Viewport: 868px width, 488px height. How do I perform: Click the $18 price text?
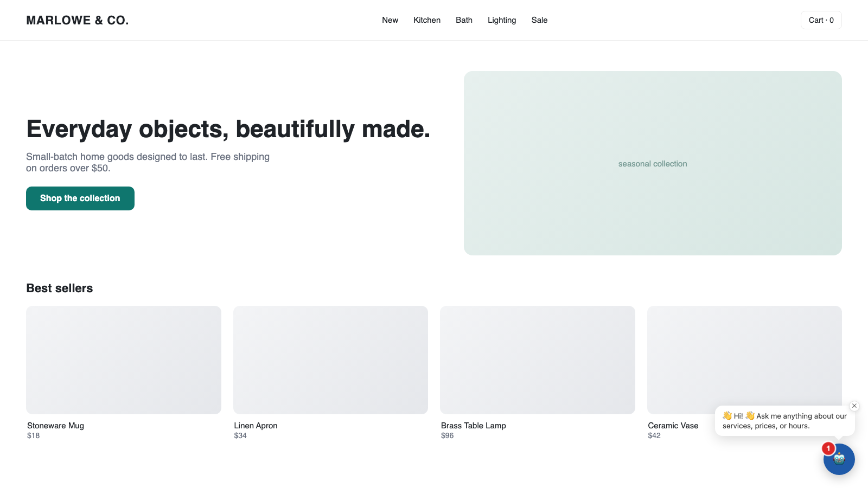tap(33, 435)
